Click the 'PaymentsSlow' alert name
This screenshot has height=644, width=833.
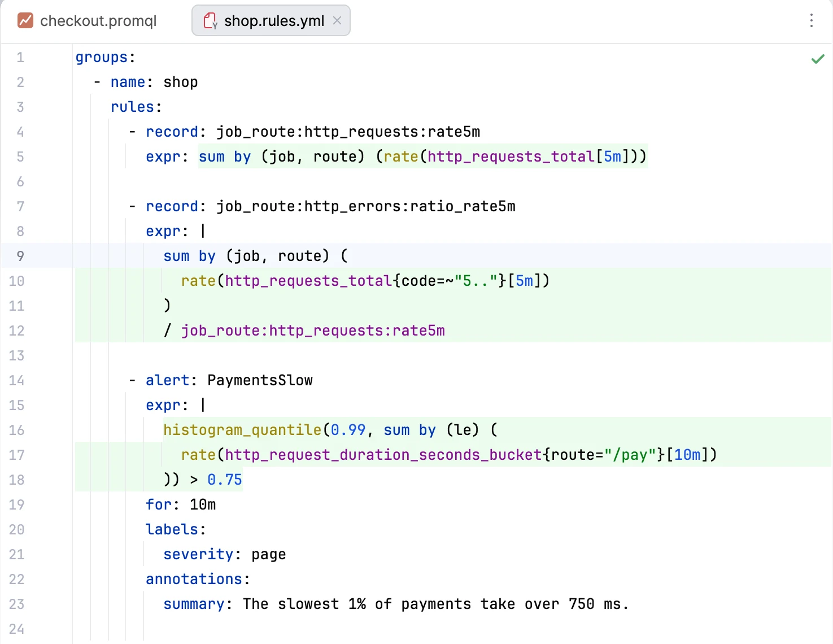coord(260,380)
